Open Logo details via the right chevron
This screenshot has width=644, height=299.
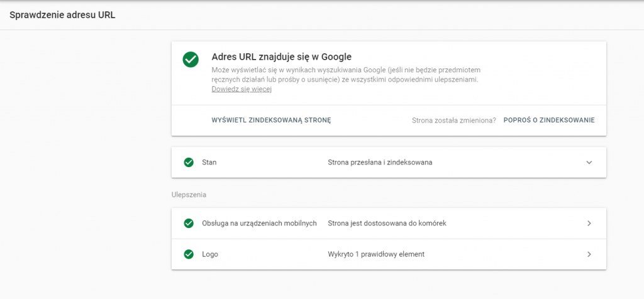pyautogui.click(x=589, y=254)
